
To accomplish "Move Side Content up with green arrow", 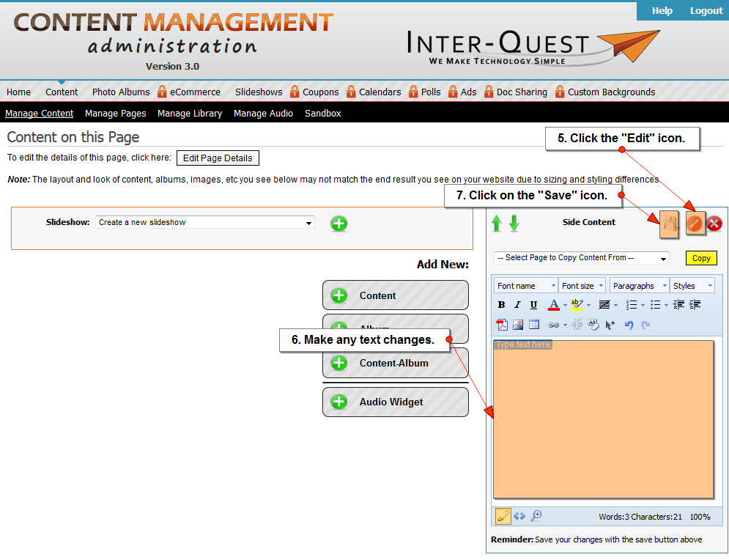I will click(x=497, y=224).
